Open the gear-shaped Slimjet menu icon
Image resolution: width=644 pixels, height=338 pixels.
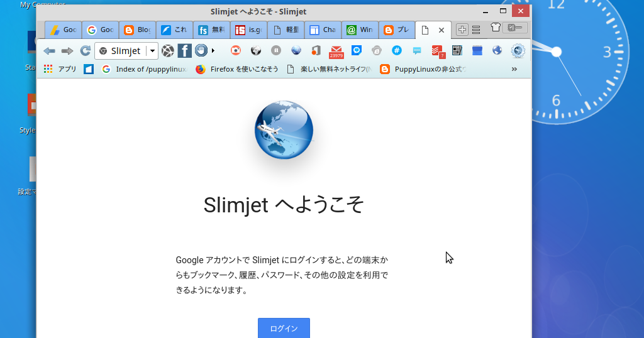coord(518,50)
